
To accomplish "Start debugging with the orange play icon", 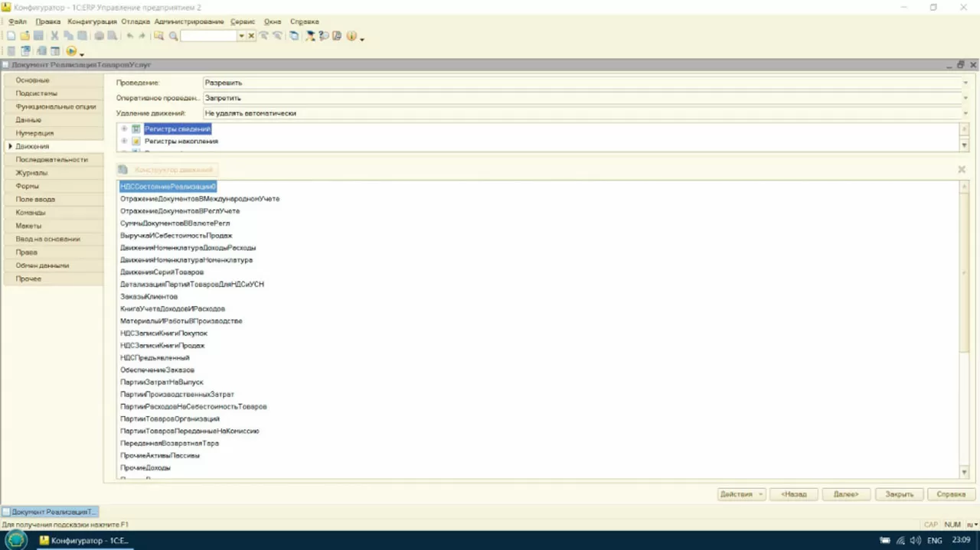I will click(x=71, y=50).
